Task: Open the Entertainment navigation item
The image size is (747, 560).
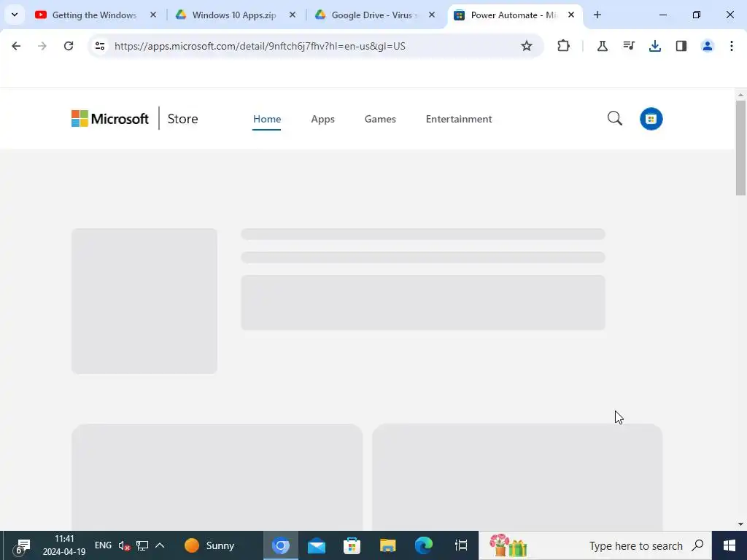Action: tap(459, 119)
